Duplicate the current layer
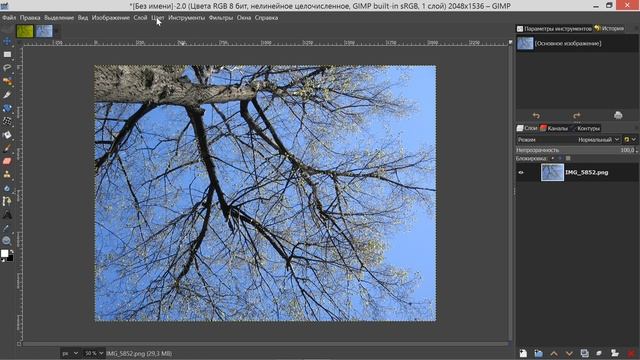Image resolution: width=640 pixels, height=360 pixels. coord(584,353)
